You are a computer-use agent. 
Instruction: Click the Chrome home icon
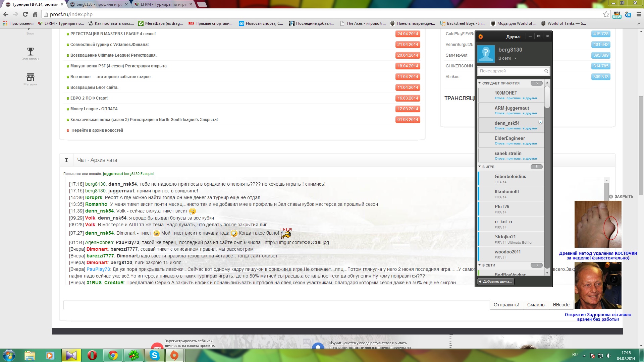point(35,14)
